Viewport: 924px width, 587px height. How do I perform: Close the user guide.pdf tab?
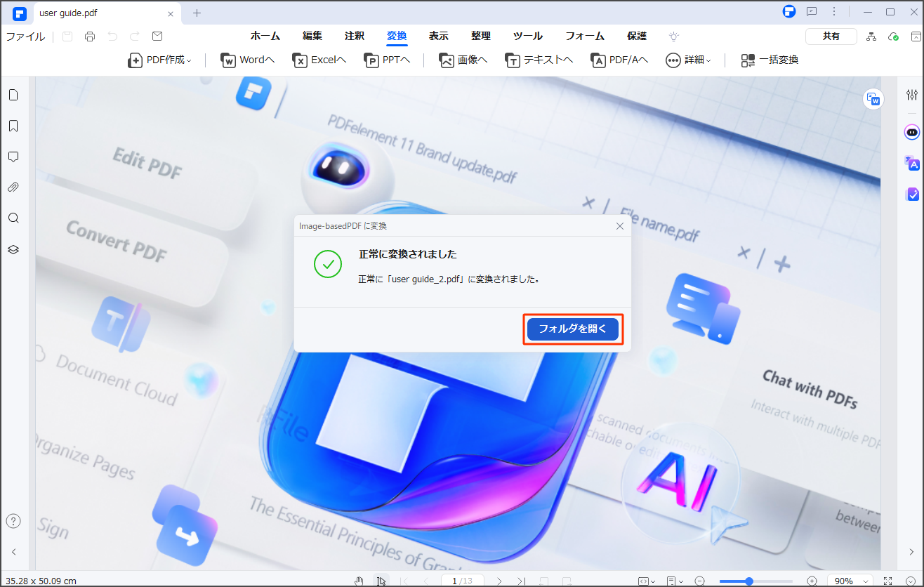tap(171, 13)
